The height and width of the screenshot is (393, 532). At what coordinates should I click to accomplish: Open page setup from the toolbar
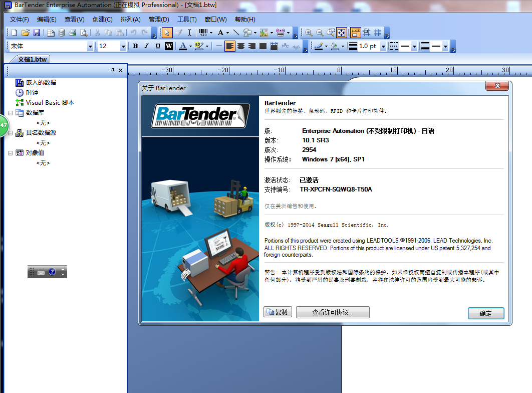click(x=51, y=33)
